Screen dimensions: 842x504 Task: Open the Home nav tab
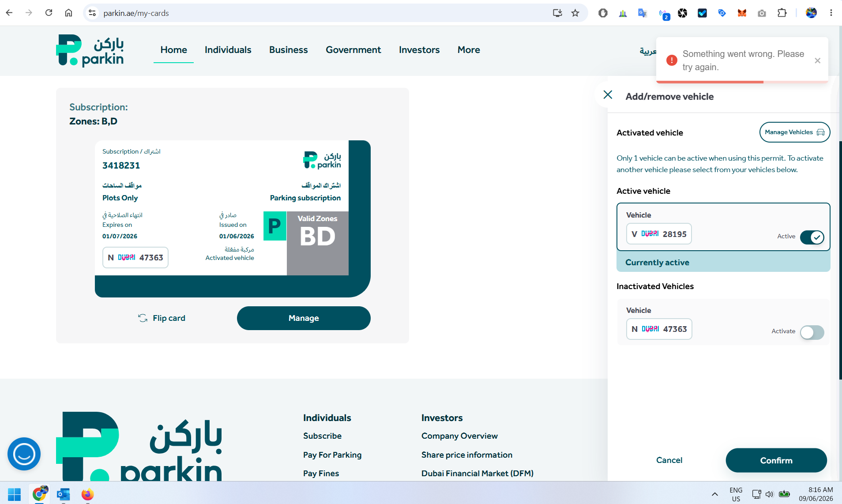tap(173, 50)
